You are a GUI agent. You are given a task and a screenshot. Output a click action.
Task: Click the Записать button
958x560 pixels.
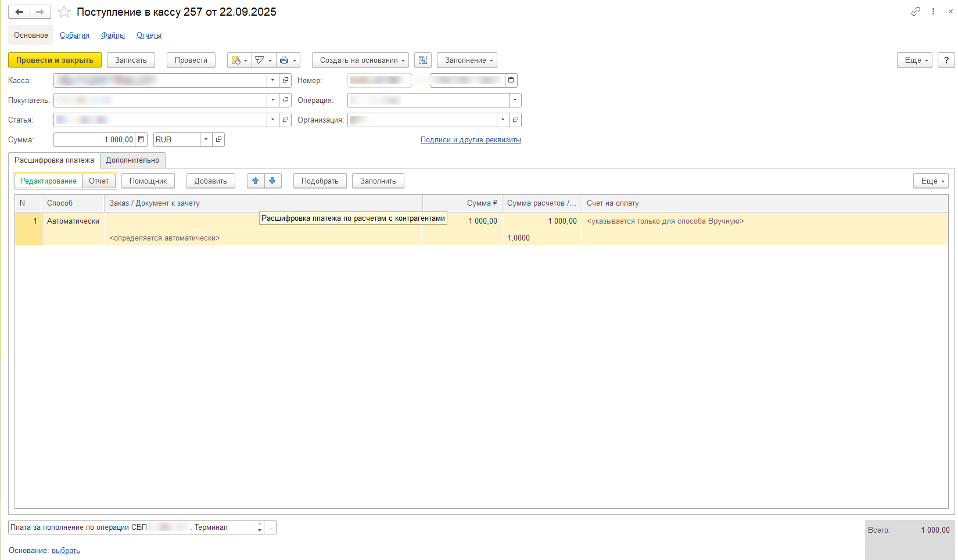click(131, 60)
